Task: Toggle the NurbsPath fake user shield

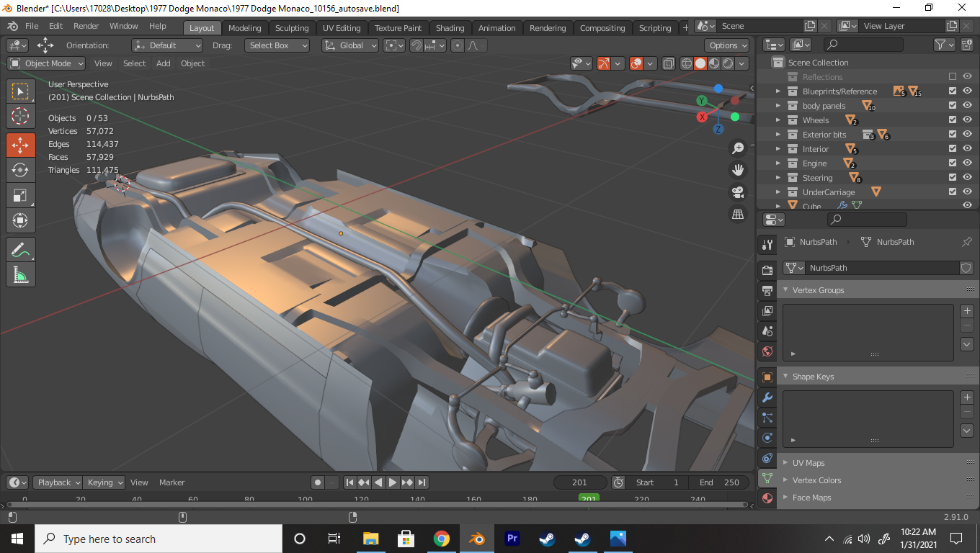Action: [x=966, y=268]
